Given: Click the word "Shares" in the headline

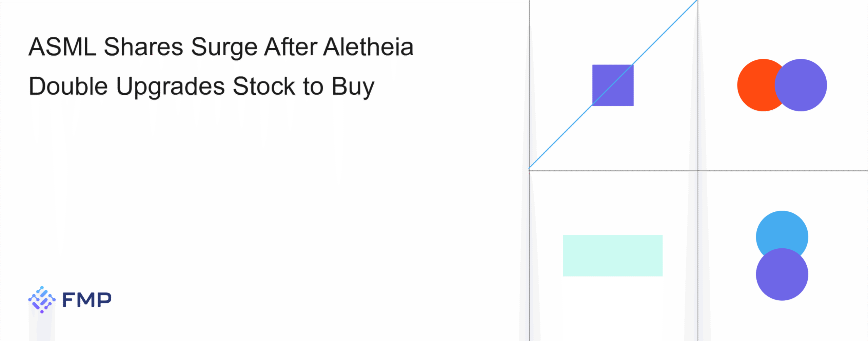Looking at the screenshot, I should point(143,47).
